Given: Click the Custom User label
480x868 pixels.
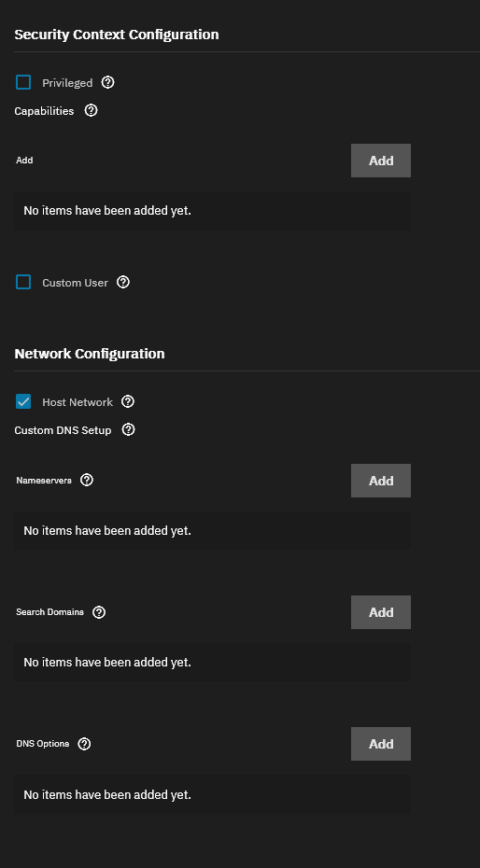Looking at the screenshot, I should pos(76,283).
